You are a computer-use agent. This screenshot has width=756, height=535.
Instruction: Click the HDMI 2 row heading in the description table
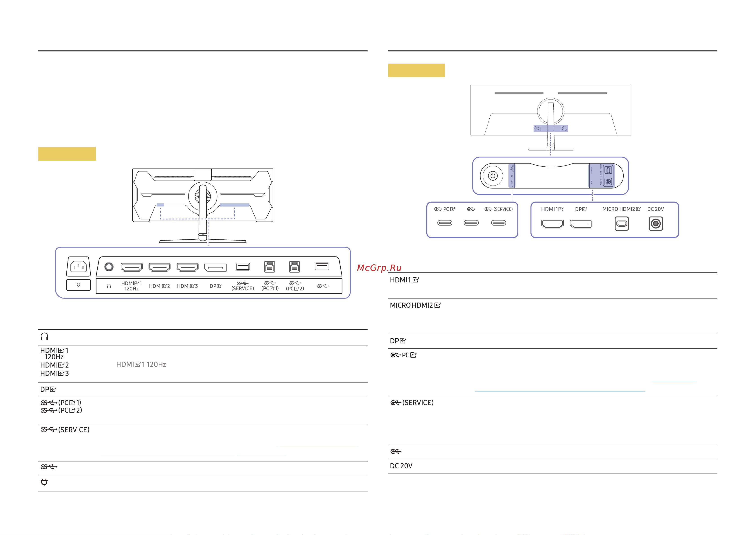54,365
